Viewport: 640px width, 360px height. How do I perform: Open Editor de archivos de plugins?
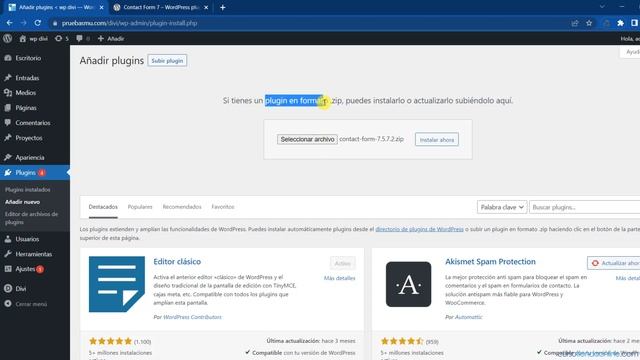pyautogui.click(x=31, y=218)
